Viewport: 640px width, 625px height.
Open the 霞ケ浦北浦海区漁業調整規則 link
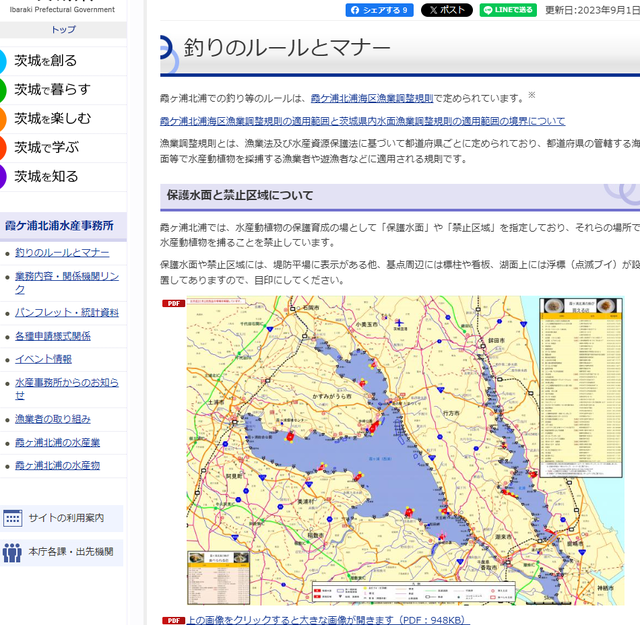coord(371,99)
